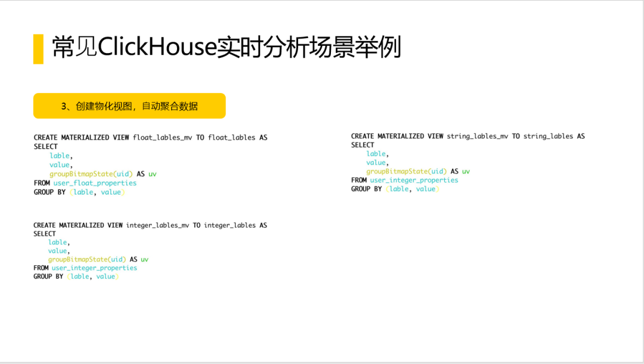The width and height of the screenshot is (644, 364).
Task: Click 'SELECT' keyword under the float_lables_mv statement
Action: point(45,147)
